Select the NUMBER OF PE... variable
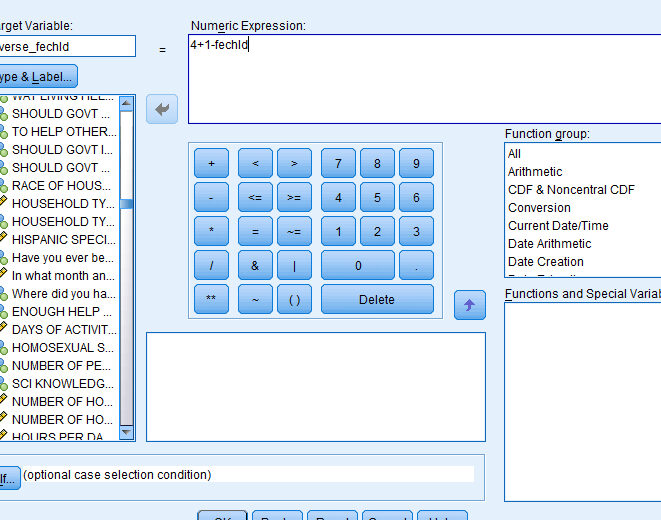 pos(59,366)
